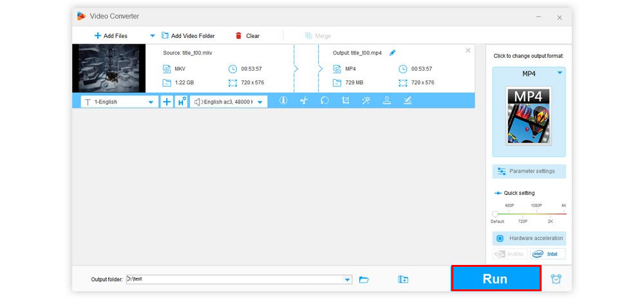This screenshot has width=644, height=299.
Task: Toggle Hardware acceleration
Action: coord(529,239)
